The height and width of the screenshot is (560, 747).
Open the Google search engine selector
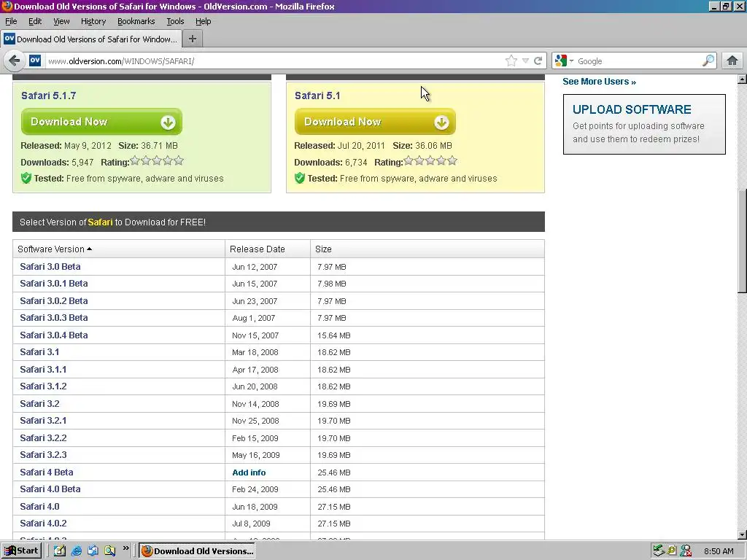(564, 61)
